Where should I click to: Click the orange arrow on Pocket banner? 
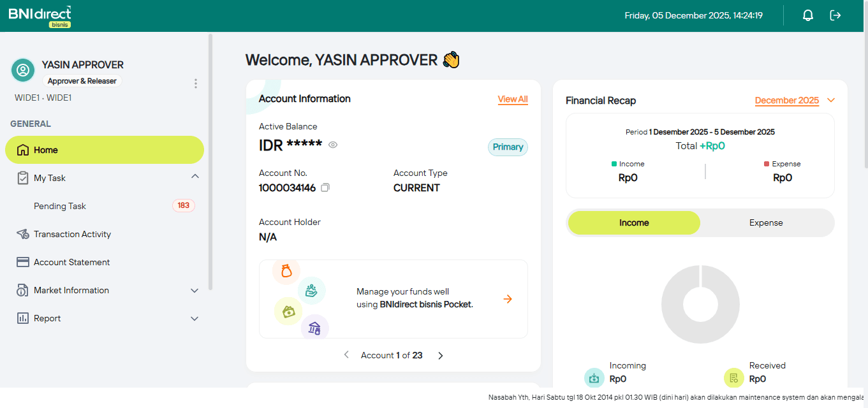(x=508, y=299)
